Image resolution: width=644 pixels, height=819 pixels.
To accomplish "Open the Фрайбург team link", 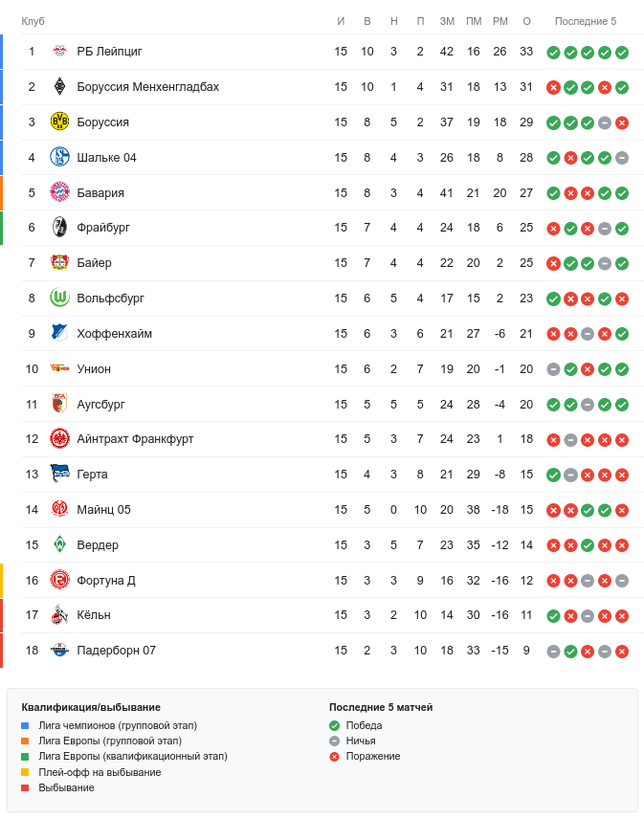I will [x=103, y=228].
